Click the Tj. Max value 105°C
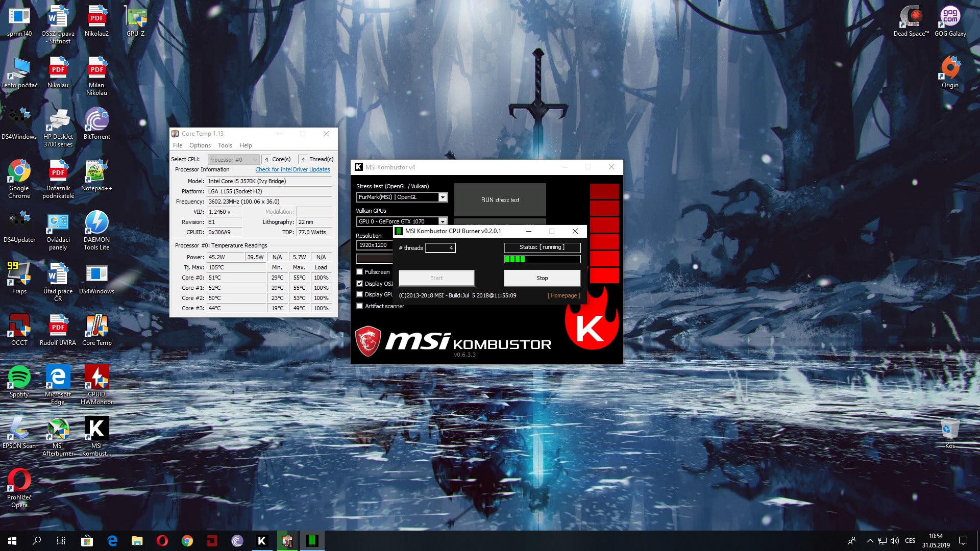980x551 pixels. tap(236, 267)
